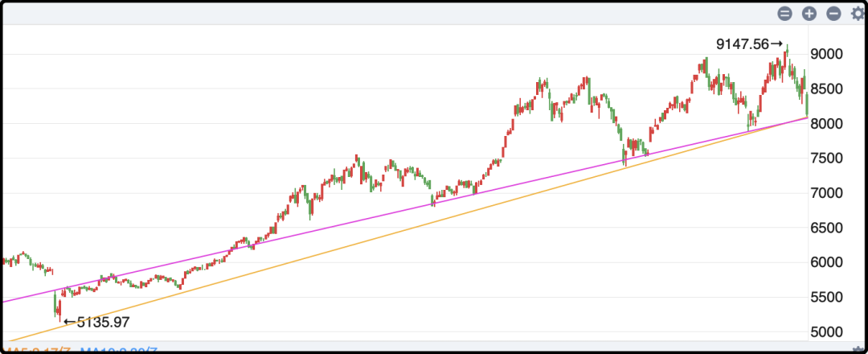Click the 6500 price axis label
The height and width of the screenshot is (354, 868).
[827, 228]
